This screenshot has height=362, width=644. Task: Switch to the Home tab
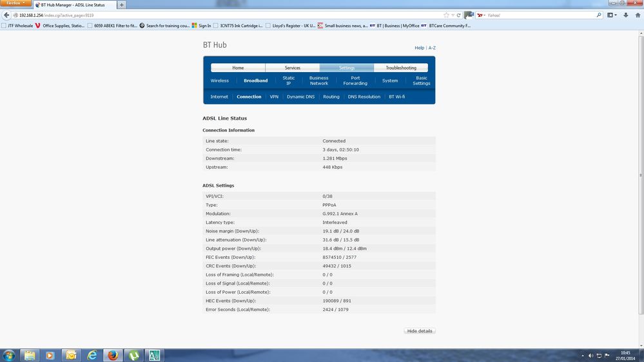click(x=238, y=68)
